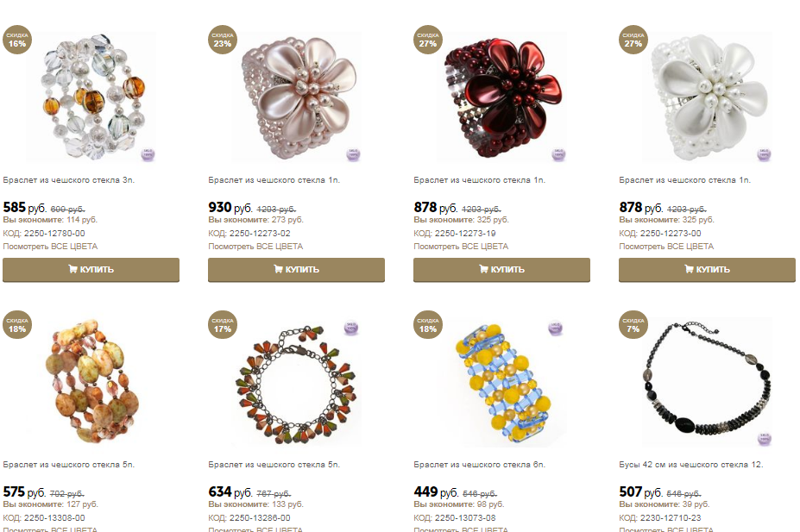This screenshot has width=800, height=532.
Task: View all colors for item 2250-12273-02
Action: point(255,247)
